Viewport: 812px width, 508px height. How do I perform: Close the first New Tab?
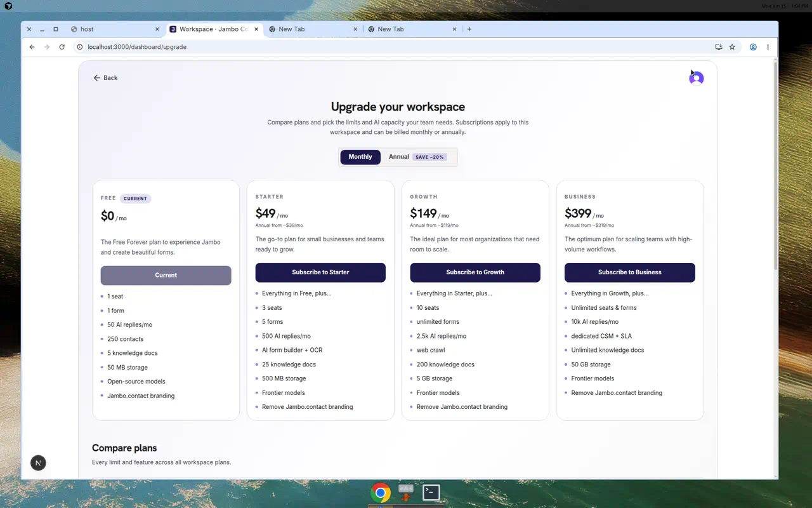(x=355, y=29)
